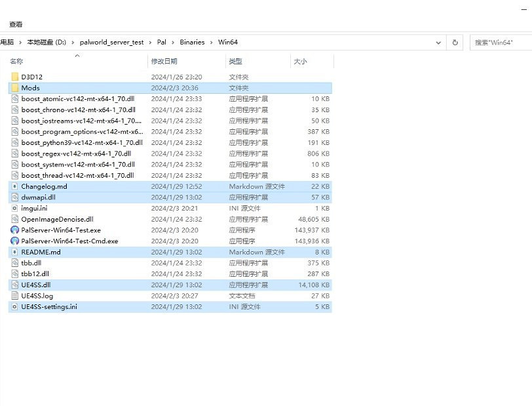Navigate to the Pal breadcrumb folder
532x406 pixels.
[161, 43]
